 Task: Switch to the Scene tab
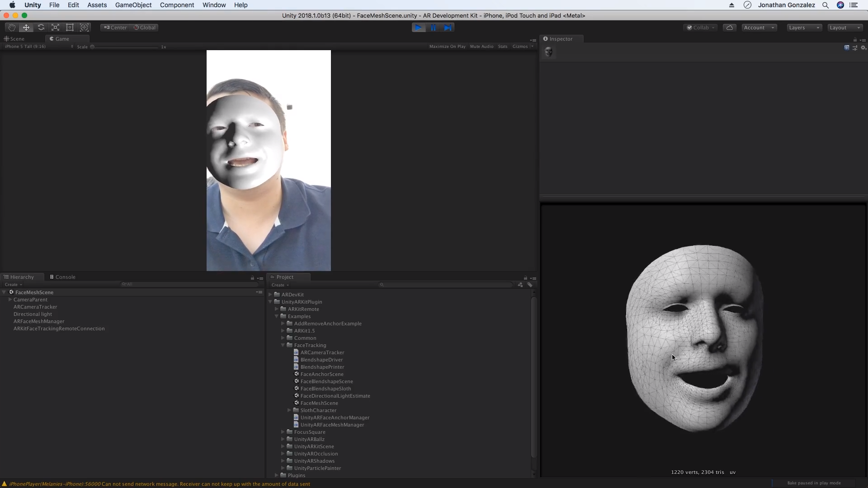(17, 39)
